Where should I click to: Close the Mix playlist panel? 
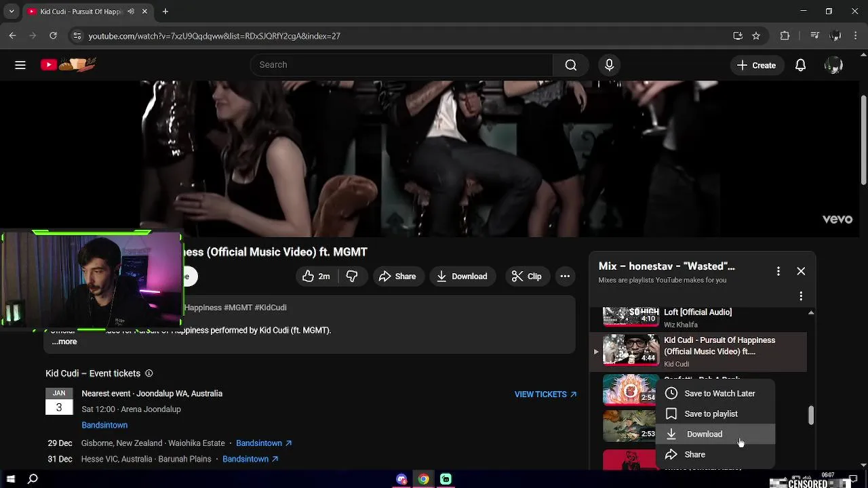[x=801, y=271]
